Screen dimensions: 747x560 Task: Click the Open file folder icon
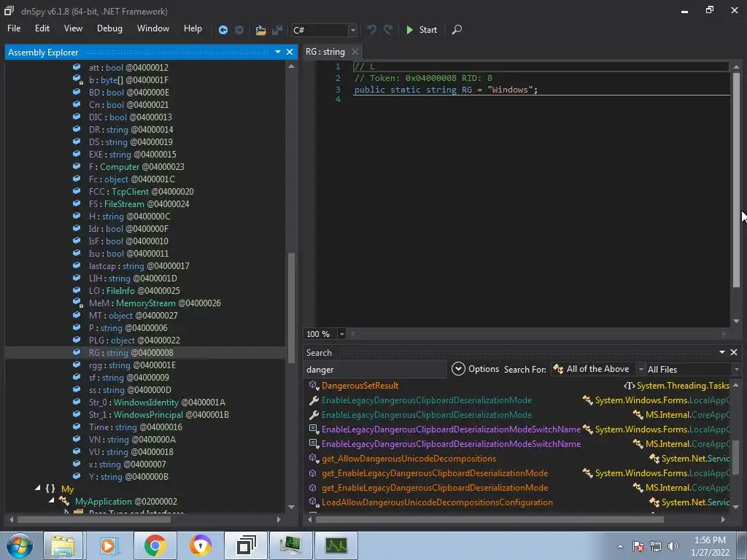[260, 30]
